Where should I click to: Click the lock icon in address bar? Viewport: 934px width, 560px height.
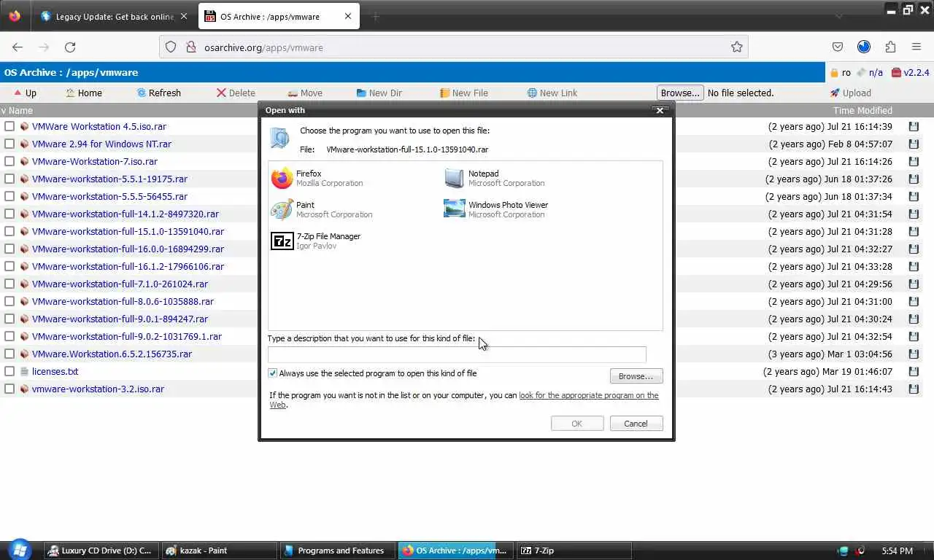(191, 47)
